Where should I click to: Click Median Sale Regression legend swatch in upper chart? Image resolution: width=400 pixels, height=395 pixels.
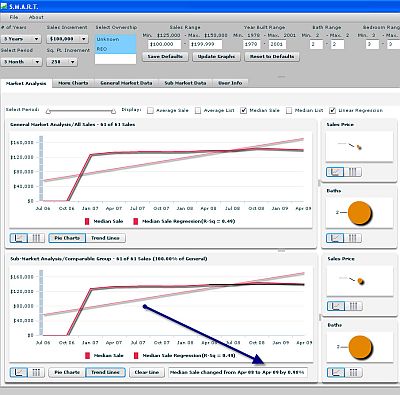135,221
